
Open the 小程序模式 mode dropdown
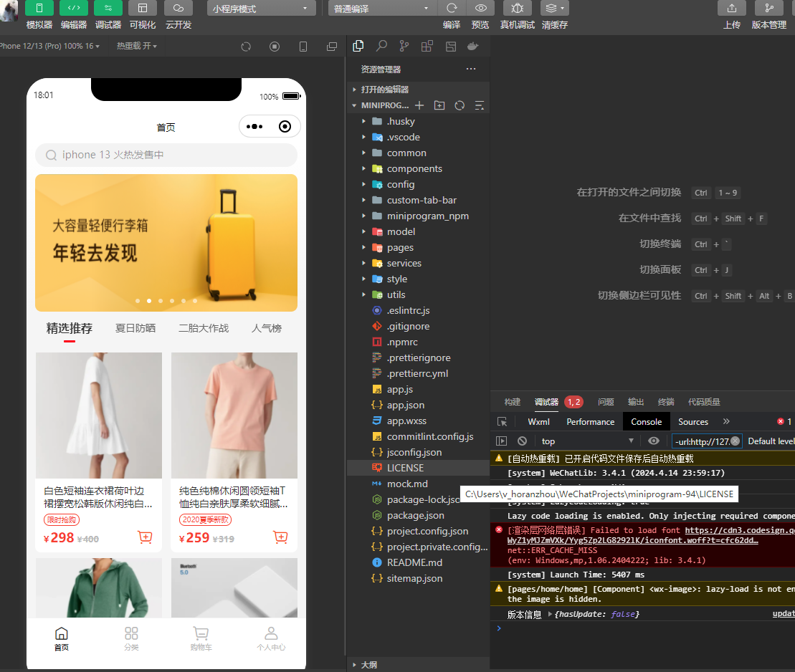[x=261, y=9]
